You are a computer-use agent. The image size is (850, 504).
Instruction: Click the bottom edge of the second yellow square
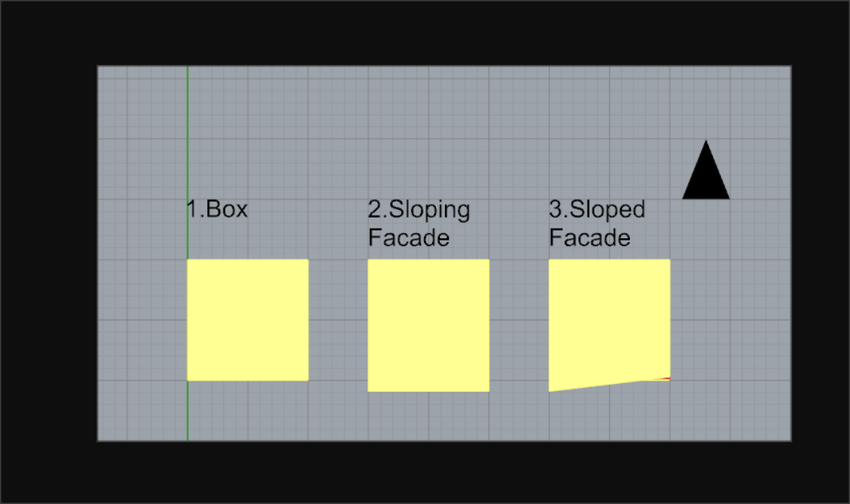coord(429,392)
